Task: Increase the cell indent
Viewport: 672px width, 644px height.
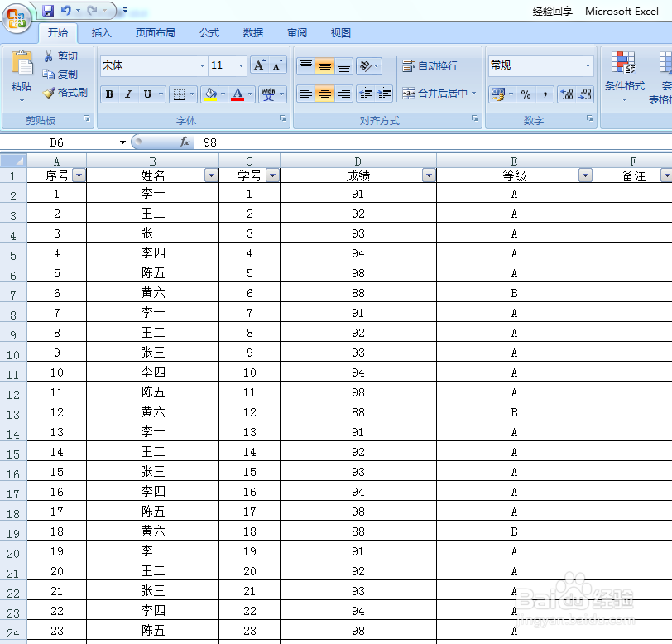Action: 384,94
